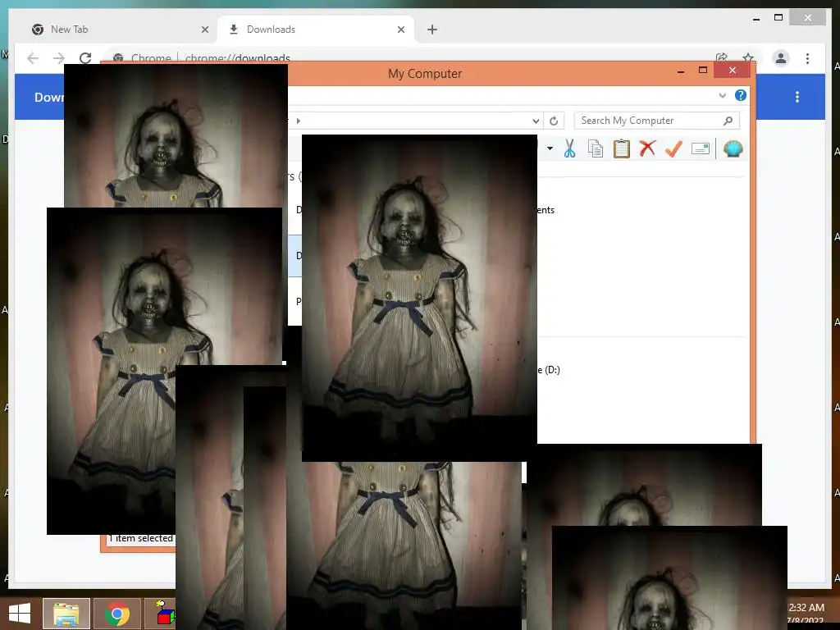Open the Chrome profile avatar
This screenshot has width=840, height=630.
pos(781,58)
